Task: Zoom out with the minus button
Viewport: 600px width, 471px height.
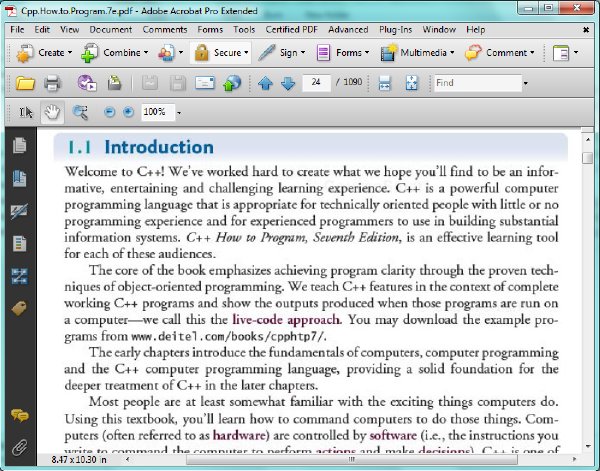Action: (109, 112)
